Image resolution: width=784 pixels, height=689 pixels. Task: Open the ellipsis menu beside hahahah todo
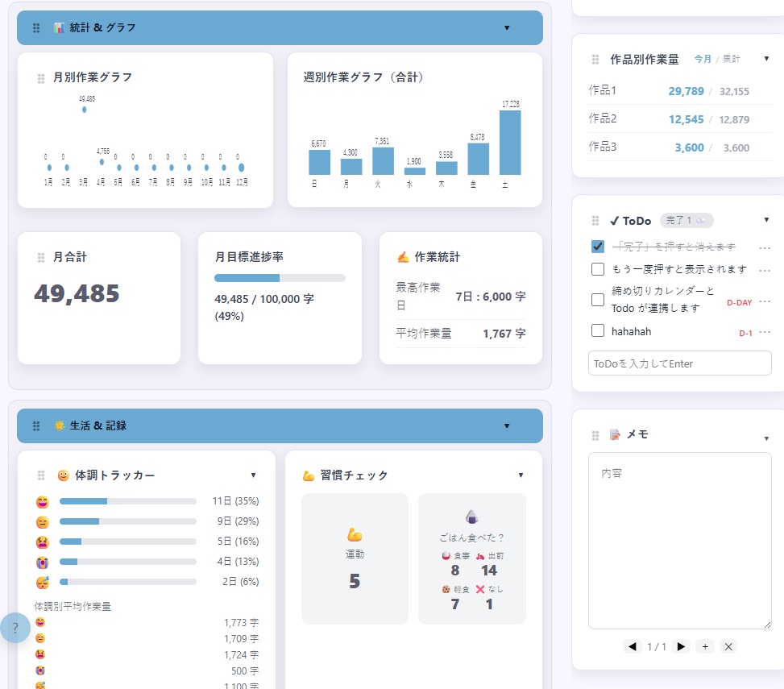(765, 330)
